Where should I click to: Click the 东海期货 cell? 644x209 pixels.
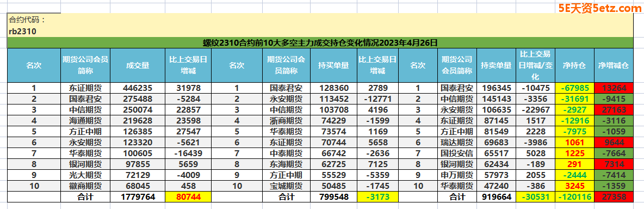(x=286, y=164)
